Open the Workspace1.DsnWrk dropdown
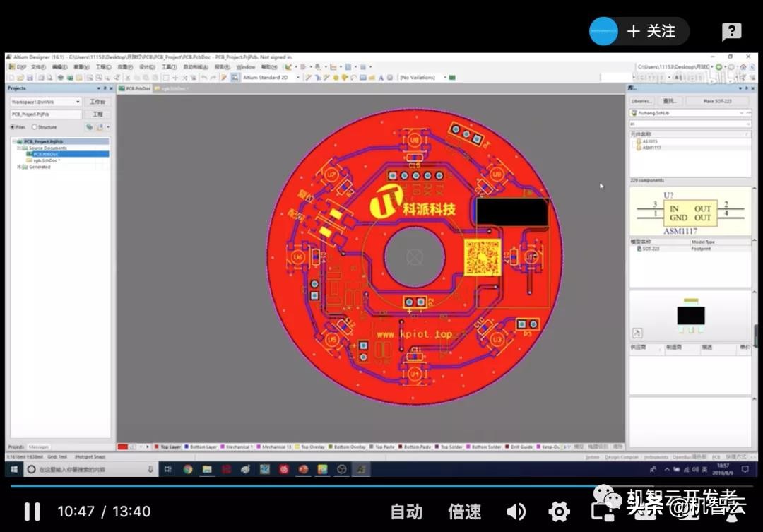This screenshot has height=532, width=763. [x=78, y=102]
